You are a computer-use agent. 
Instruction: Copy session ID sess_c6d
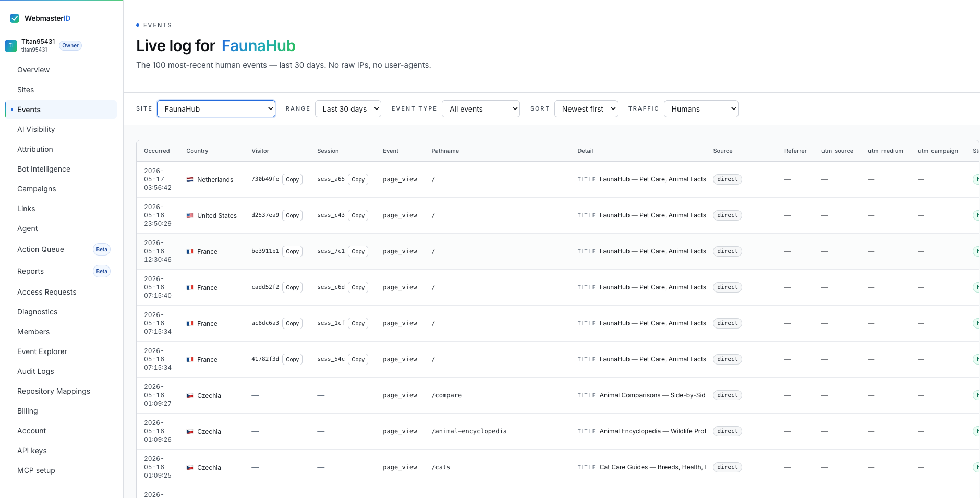tap(358, 287)
